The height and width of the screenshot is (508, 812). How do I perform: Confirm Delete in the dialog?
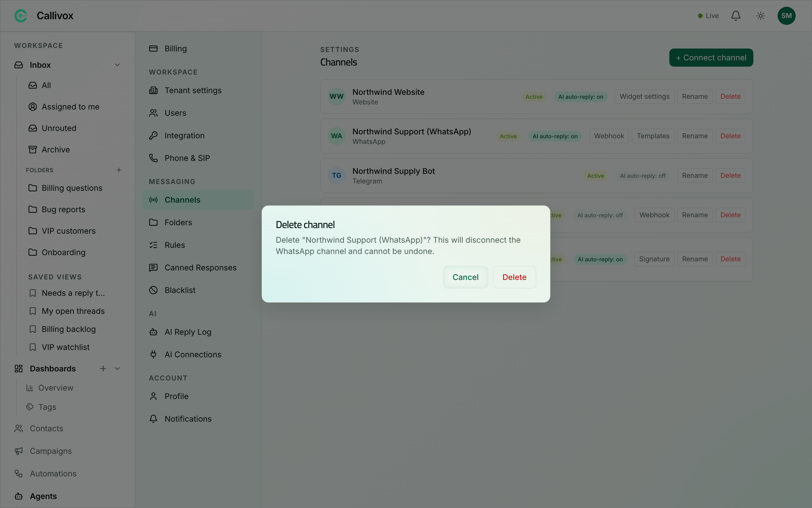514,277
